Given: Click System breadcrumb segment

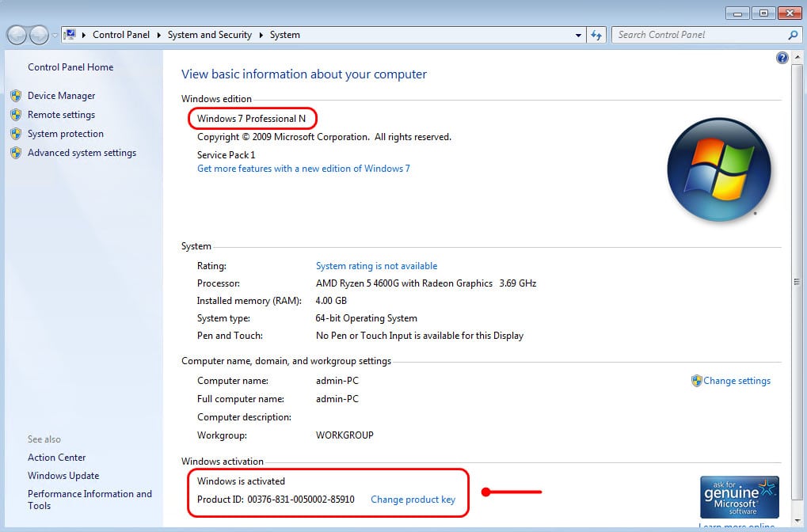Looking at the screenshot, I should tap(284, 35).
